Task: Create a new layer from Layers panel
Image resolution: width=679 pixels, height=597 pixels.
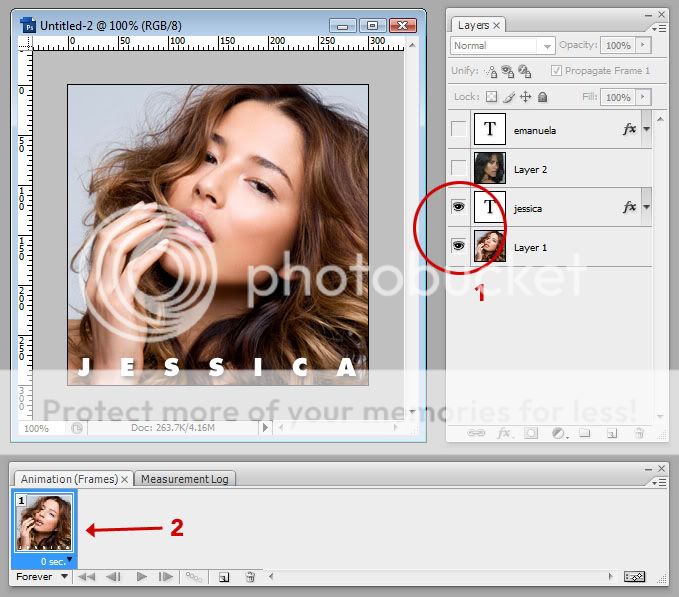Action: [612, 433]
